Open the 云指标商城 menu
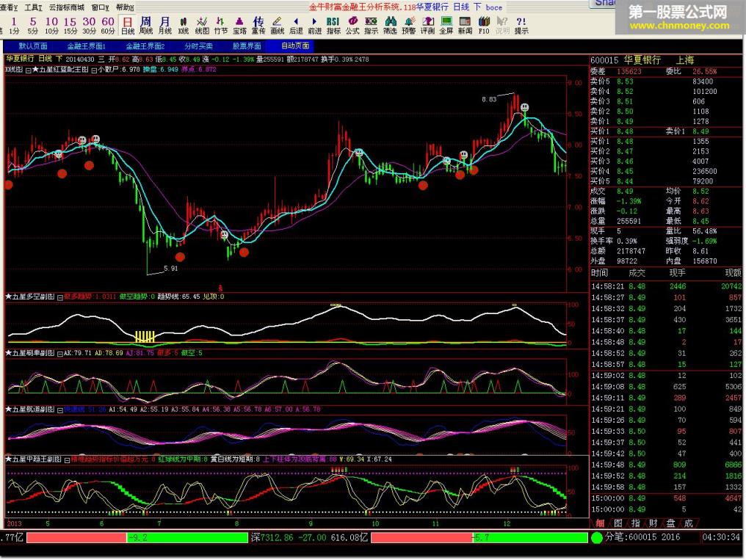This screenshot has width=746, height=560. [x=67, y=7]
